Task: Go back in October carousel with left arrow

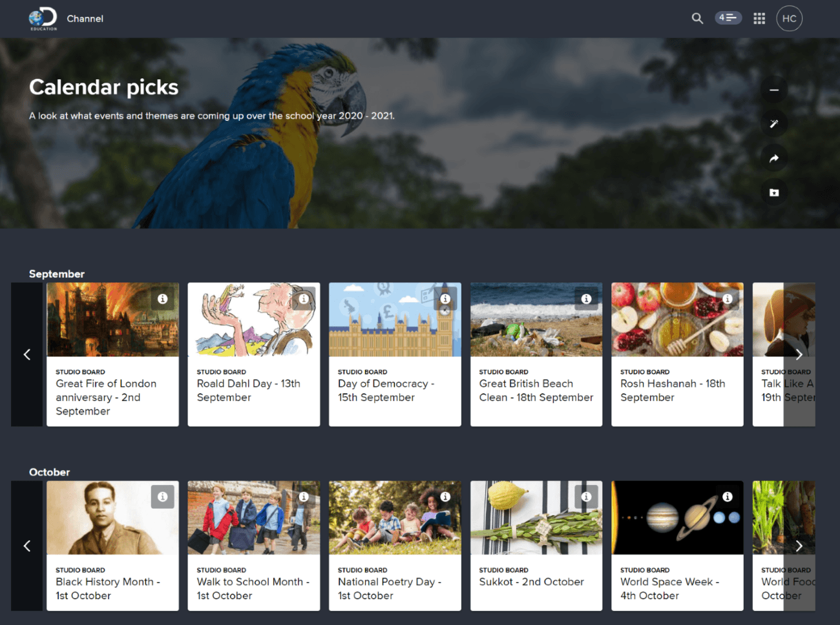Action: click(x=27, y=546)
